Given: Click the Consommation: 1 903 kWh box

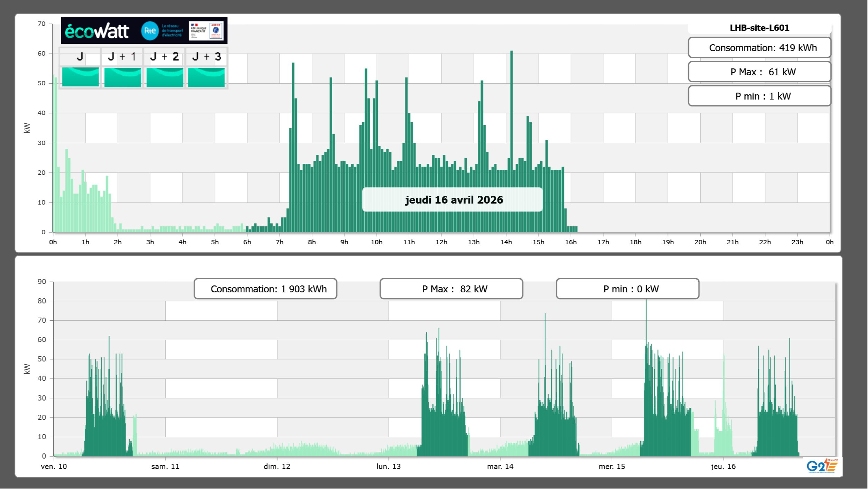Looking at the screenshot, I should [x=265, y=289].
